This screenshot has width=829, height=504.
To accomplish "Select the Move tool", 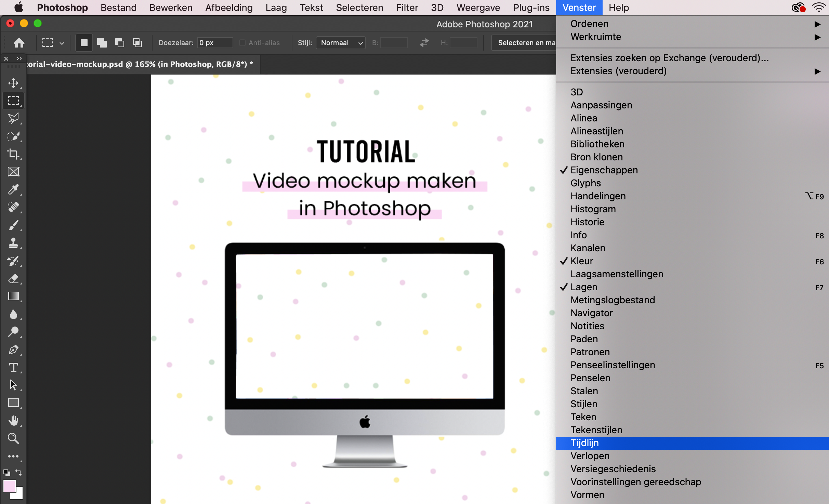I will (13, 82).
